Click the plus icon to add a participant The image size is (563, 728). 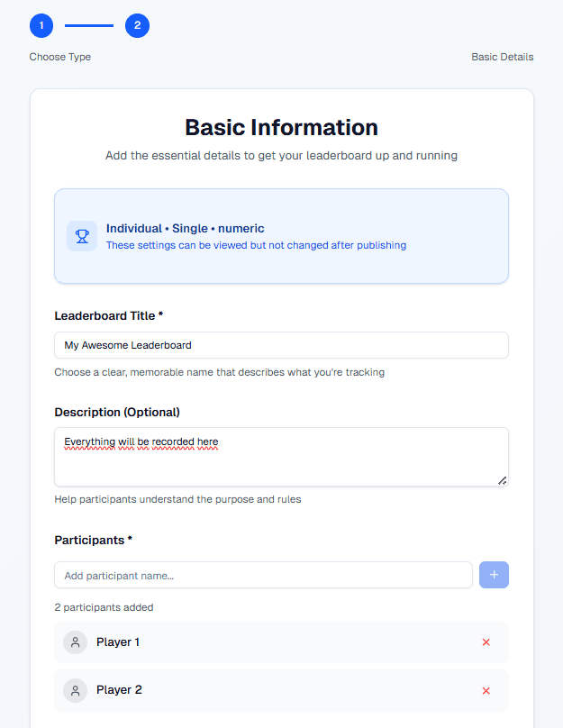pos(494,574)
